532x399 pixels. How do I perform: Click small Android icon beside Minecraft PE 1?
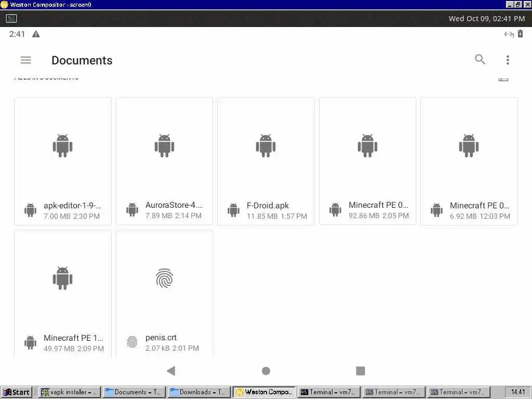pos(30,342)
